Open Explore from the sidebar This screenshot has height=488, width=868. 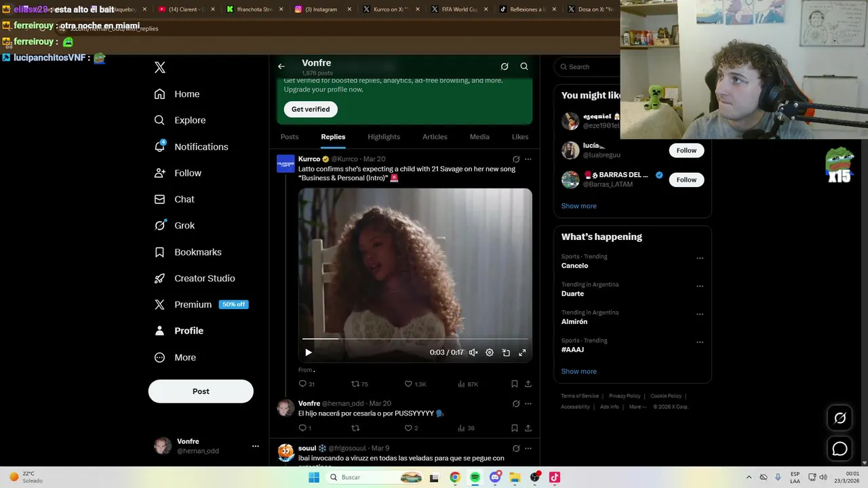coord(180,120)
